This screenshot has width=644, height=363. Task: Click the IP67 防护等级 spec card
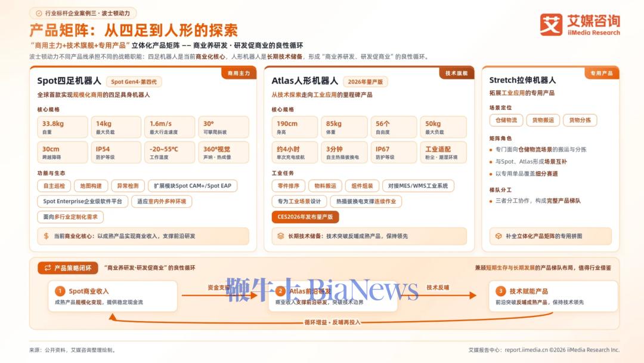[x=394, y=152]
